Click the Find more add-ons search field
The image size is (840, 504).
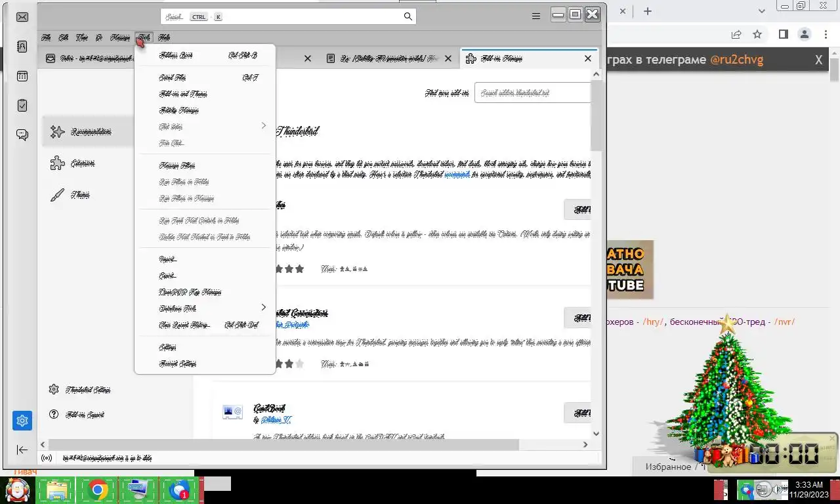pos(532,93)
